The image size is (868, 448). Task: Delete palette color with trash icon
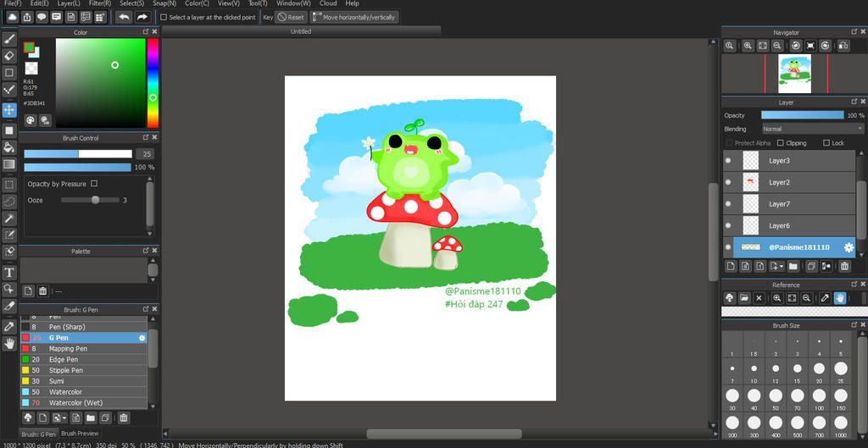[x=42, y=291]
